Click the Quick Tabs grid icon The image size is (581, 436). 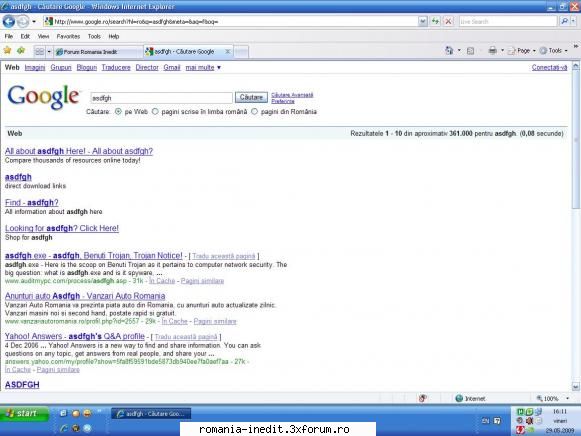39,51
